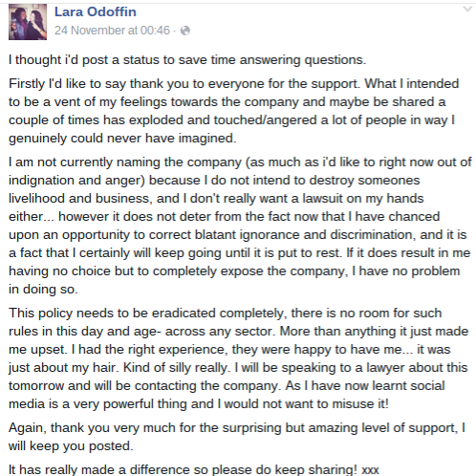Click the line beginning 'tomorrow and will be contacting'
This screenshot has height=476, width=476.
pyautogui.click(x=227, y=386)
